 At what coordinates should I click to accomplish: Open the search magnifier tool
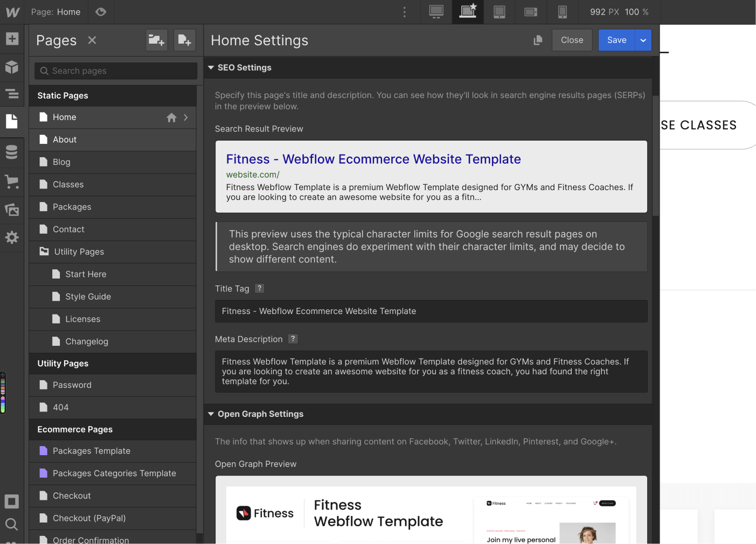(x=12, y=524)
